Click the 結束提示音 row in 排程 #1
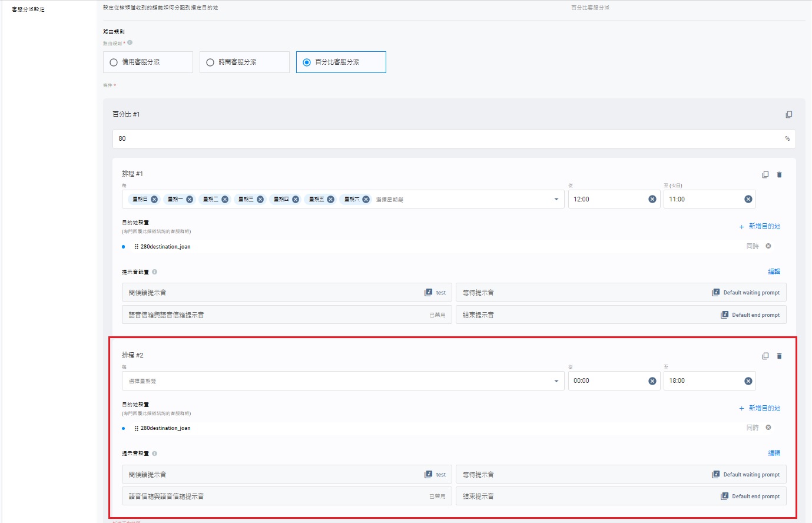 (x=621, y=315)
